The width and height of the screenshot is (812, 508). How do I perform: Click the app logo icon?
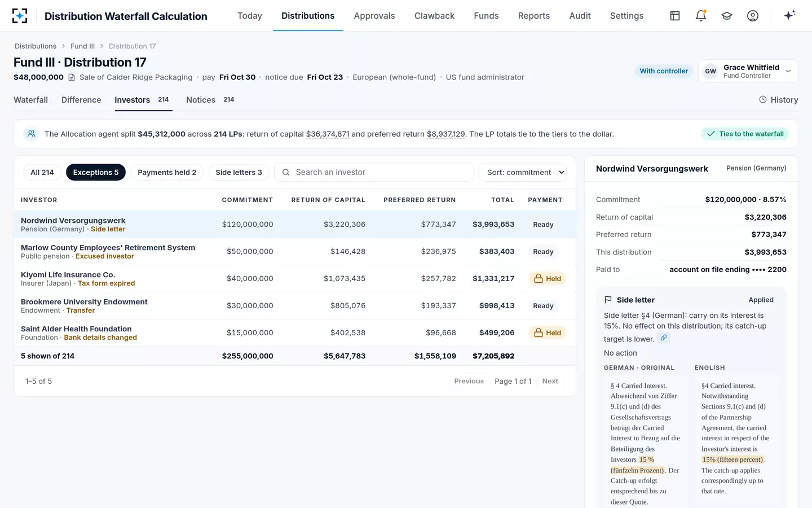click(x=20, y=16)
